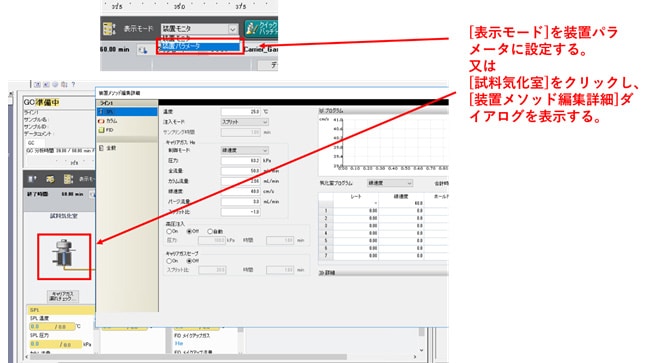Click table row 2 レート cell
Image resolution: width=662 pixels, height=363 pixels.
point(356,218)
